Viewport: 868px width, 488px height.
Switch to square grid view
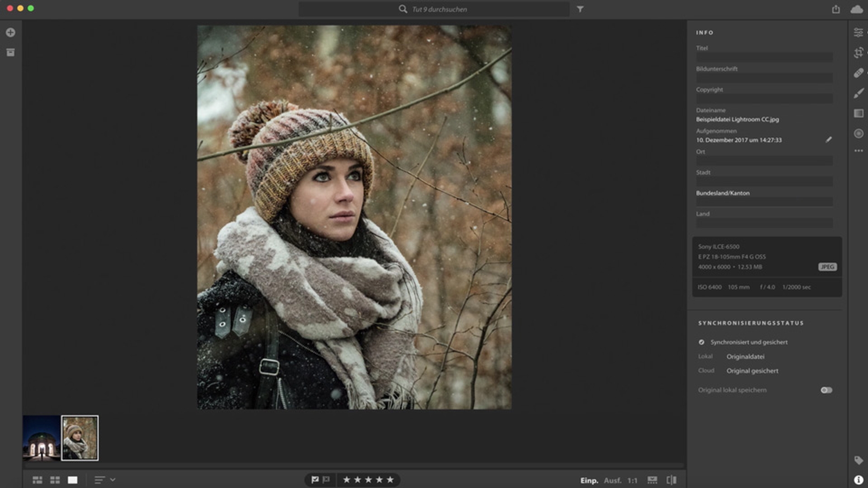pos(55,480)
